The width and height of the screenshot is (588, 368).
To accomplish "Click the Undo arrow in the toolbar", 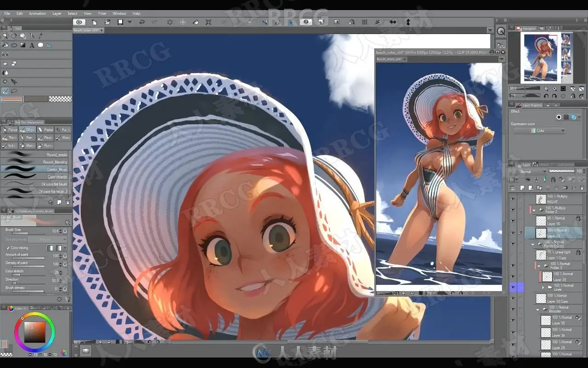I will point(142,22).
